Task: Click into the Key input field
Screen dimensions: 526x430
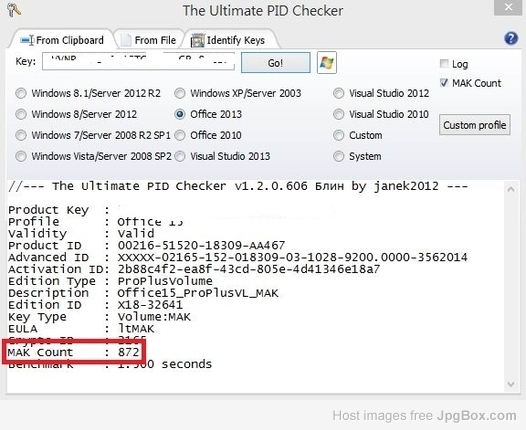Action: click(138, 62)
